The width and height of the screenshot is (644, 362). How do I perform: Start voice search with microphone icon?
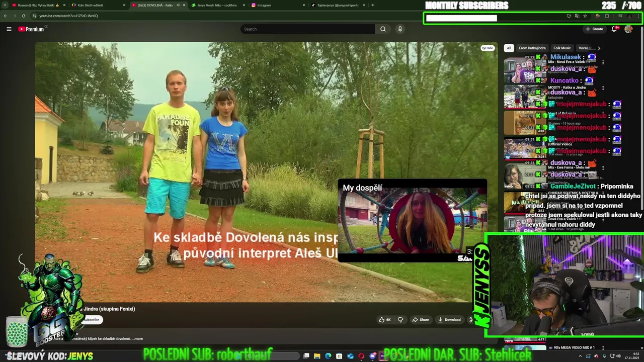(x=400, y=29)
